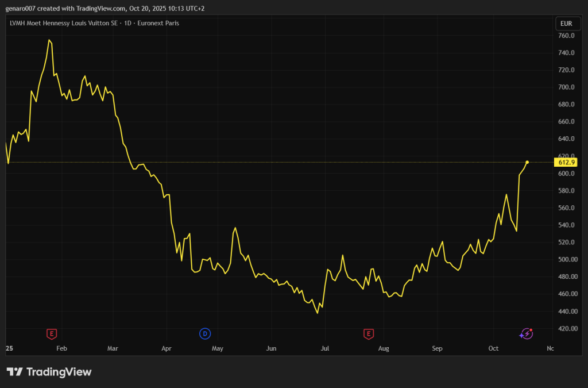Click the 700.0 price axis value
The width and height of the screenshot is (588, 388).
pyautogui.click(x=566, y=87)
